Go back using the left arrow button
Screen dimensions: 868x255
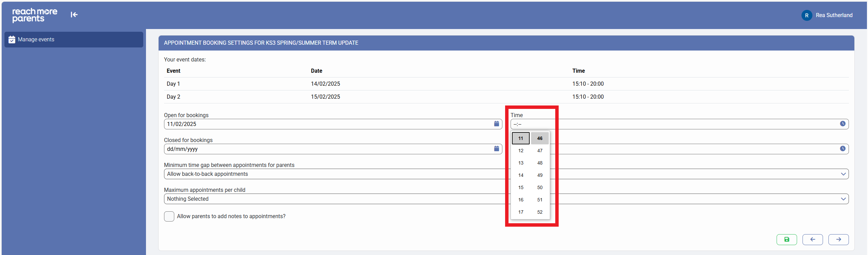click(812, 240)
